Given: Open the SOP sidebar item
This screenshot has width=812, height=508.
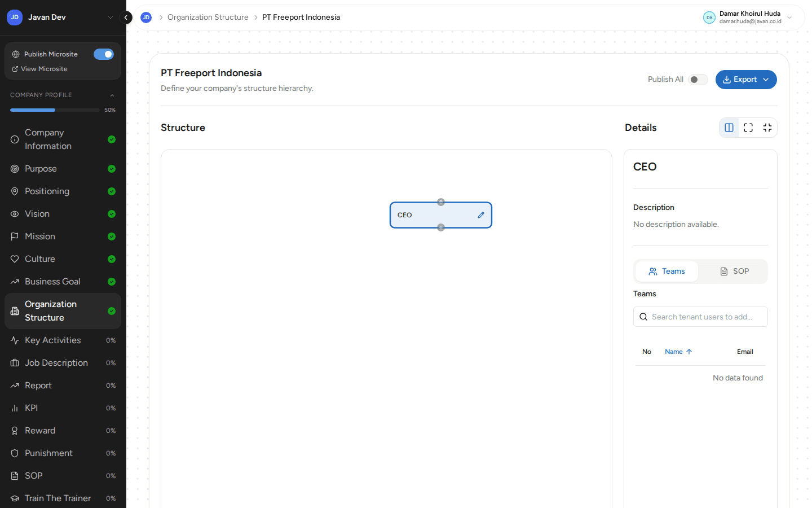Looking at the screenshot, I should [63, 476].
